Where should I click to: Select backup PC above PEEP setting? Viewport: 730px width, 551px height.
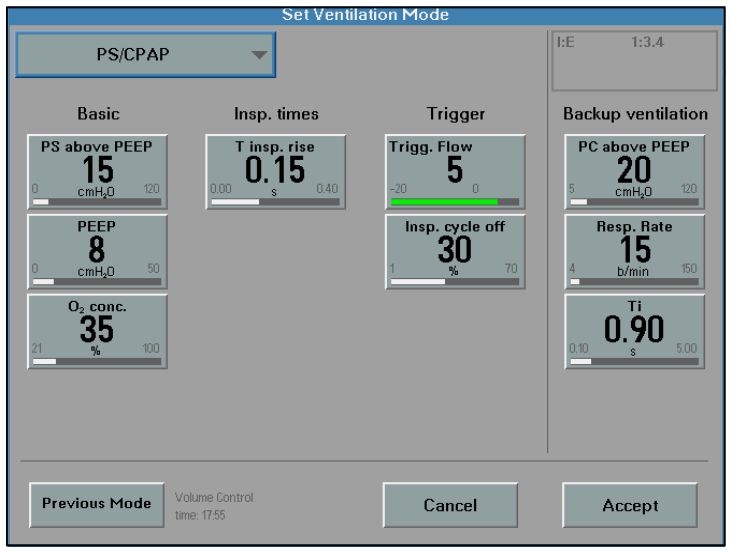[x=634, y=171]
